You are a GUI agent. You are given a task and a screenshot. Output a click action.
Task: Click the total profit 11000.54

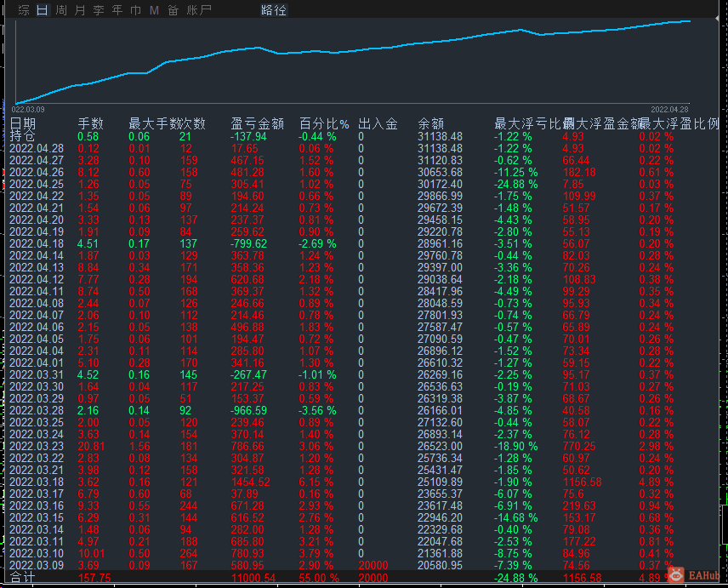click(x=253, y=578)
